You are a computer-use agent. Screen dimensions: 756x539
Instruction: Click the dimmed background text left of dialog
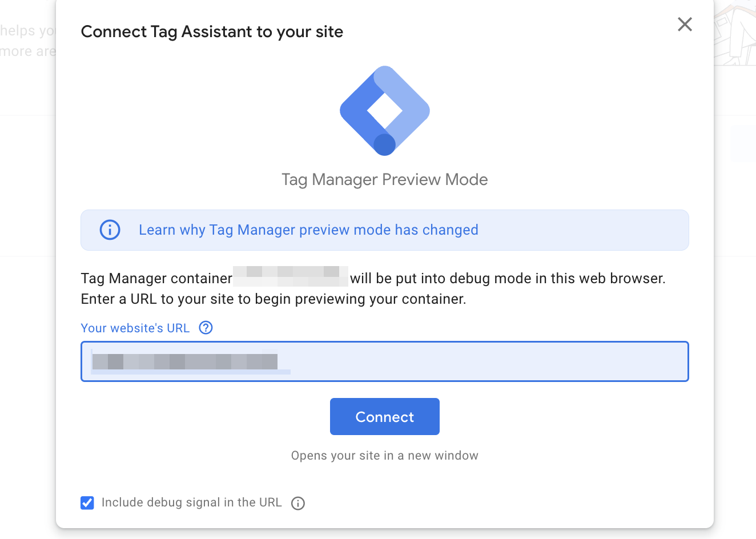[28, 41]
